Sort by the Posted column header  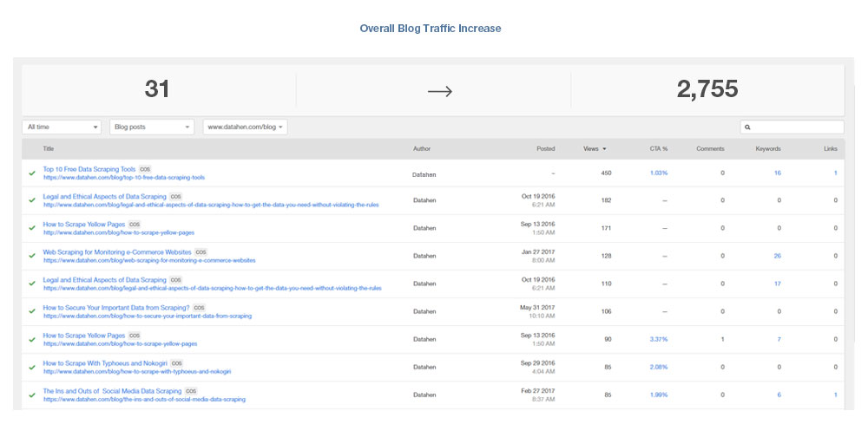(545, 149)
